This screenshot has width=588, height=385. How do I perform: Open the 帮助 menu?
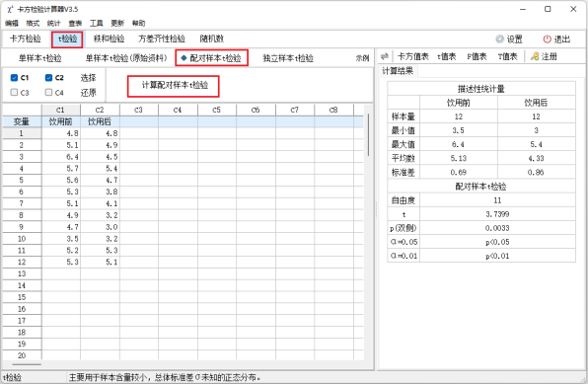pyautogui.click(x=138, y=24)
